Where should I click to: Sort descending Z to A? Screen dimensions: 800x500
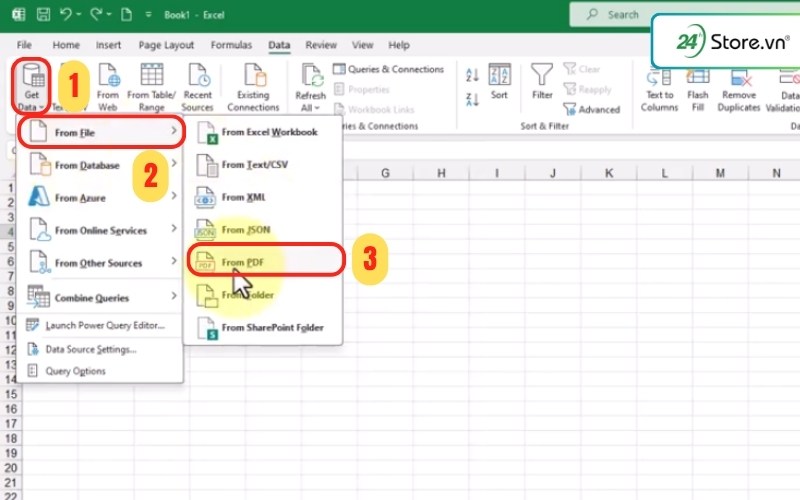(x=472, y=98)
